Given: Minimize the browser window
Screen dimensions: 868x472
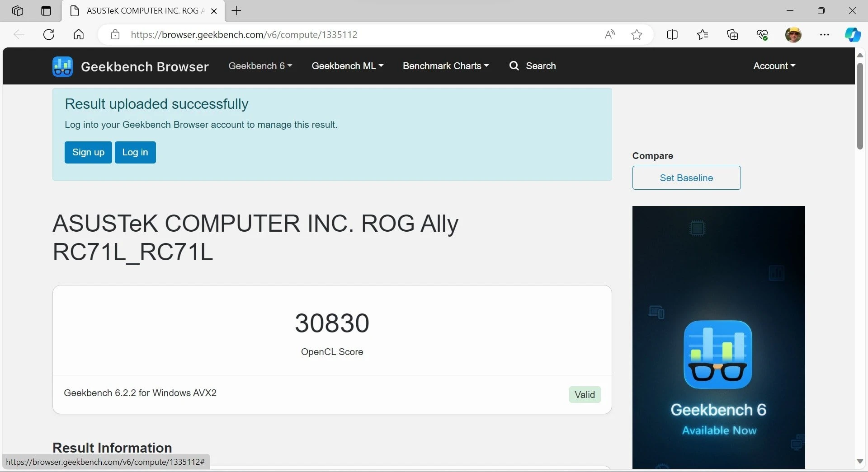Looking at the screenshot, I should [790, 10].
